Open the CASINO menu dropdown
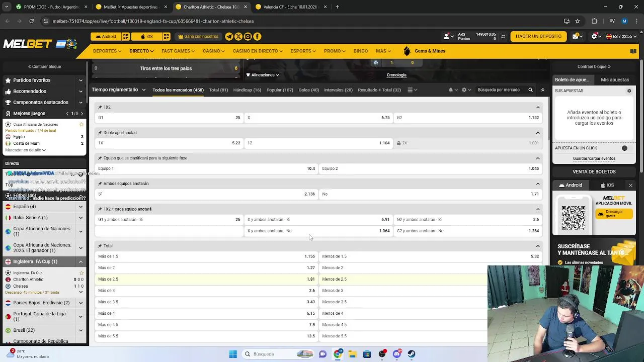644x362 pixels. click(214, 51)
